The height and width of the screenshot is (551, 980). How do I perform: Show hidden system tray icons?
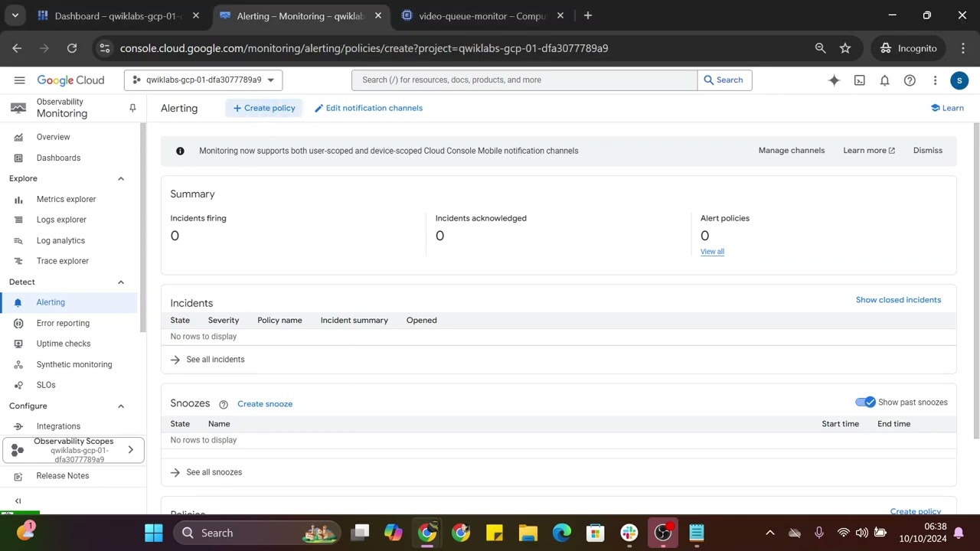click(770, 533)
